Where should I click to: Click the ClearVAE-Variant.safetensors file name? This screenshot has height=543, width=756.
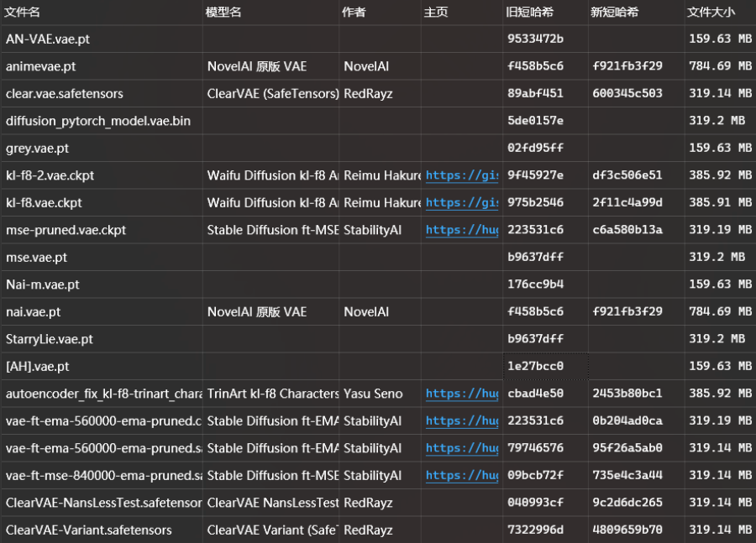(x=89, y=530)
